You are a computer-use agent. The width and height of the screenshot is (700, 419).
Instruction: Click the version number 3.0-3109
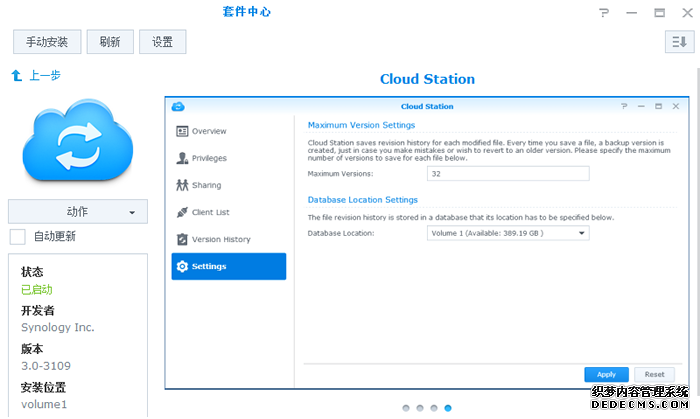point(46,366)
